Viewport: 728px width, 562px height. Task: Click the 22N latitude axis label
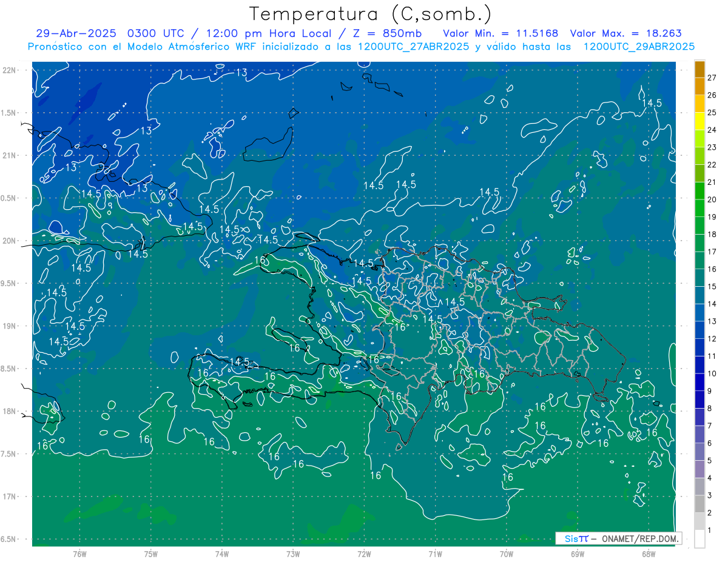coord(10,70)
